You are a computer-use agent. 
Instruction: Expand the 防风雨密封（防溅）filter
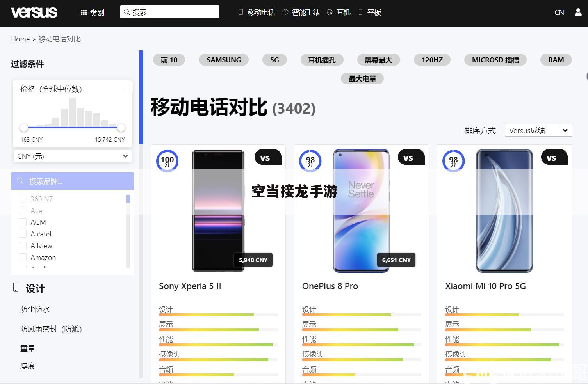(x=51, y=329)
